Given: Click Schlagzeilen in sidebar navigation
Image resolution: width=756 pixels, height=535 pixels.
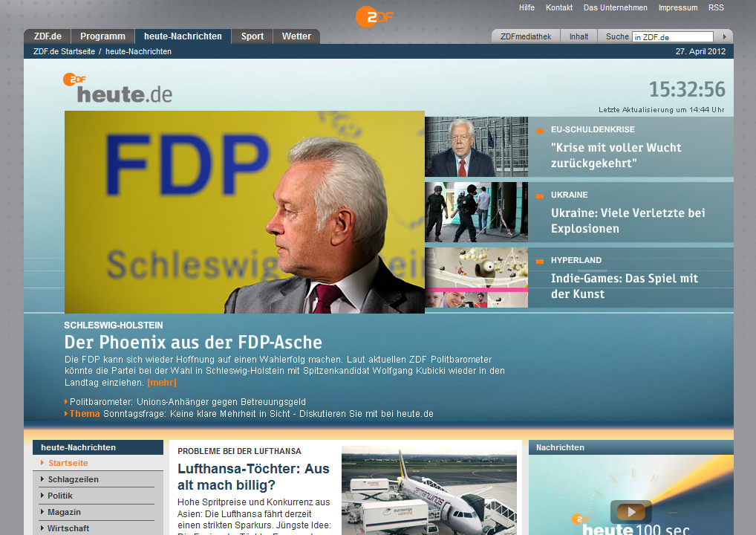Looking at the screenshot, I should click(73, 479).
